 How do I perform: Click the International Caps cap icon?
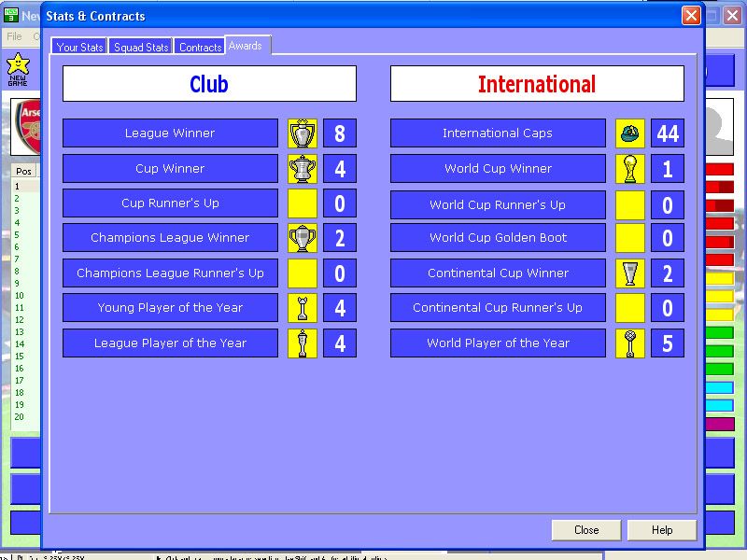630,133
